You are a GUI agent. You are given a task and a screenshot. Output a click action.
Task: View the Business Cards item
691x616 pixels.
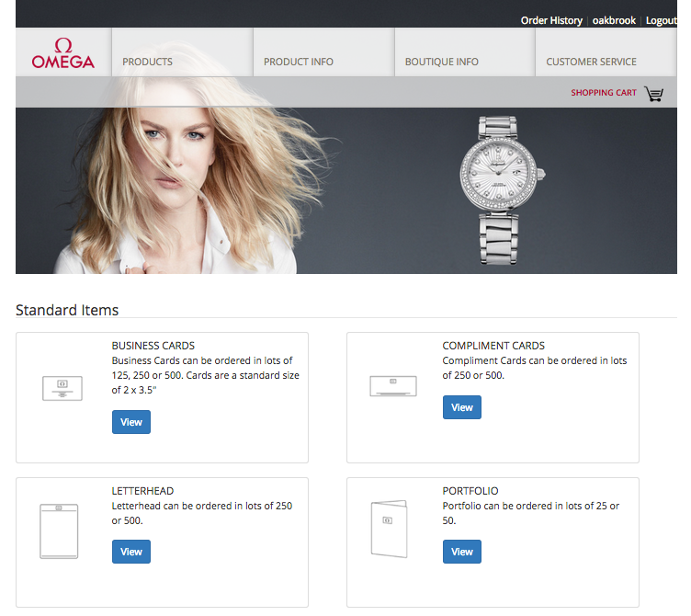coord(131,422)
